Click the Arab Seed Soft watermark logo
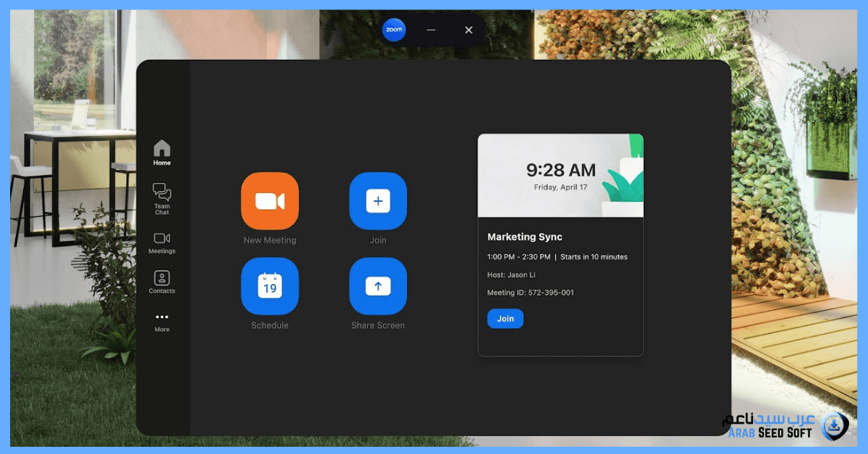This screenshot has width=868, height=454. point(835,427)
